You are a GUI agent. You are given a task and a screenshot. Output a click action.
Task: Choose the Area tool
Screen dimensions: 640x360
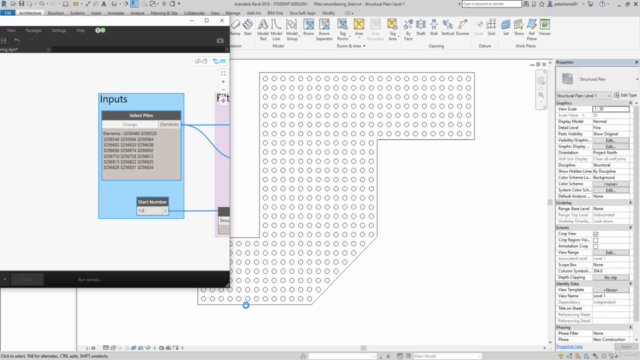(359, 27)
